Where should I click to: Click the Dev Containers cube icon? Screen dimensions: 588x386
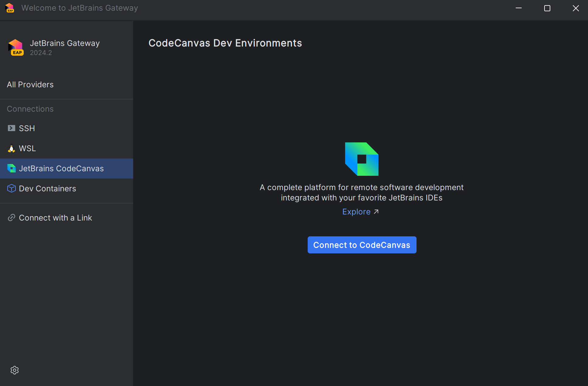click(11, 189)
